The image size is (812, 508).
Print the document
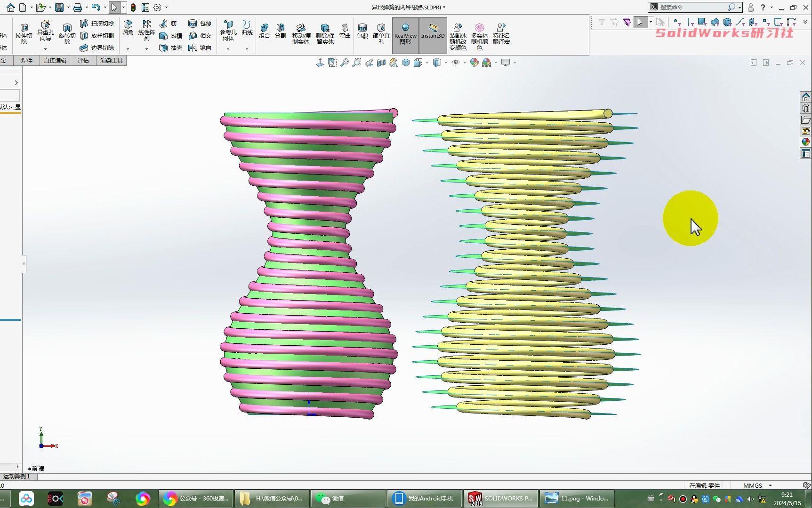click(78, 8)
